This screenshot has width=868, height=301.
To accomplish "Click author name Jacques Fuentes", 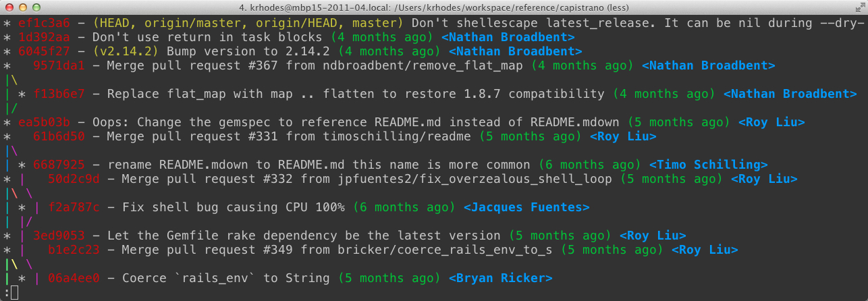I will pyautogui.click(x=526, y=207).
